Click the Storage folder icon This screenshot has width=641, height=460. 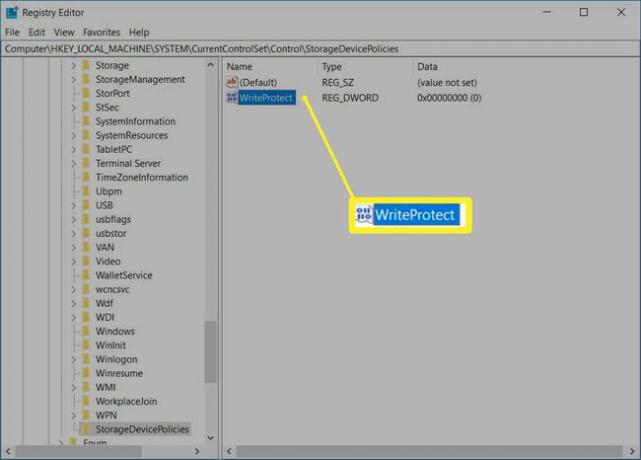tap(86, 65)
